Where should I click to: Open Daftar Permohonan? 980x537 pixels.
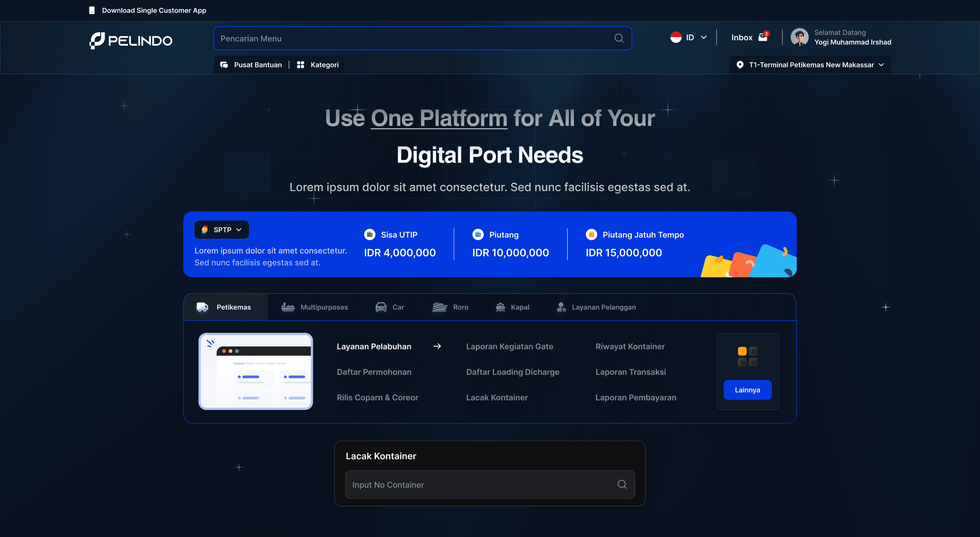[374, 372]
